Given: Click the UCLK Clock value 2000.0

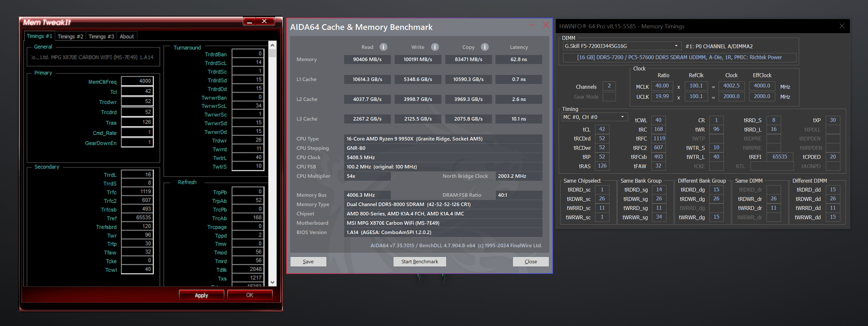Looking at the screenshot, I should [x=731, y=96].
